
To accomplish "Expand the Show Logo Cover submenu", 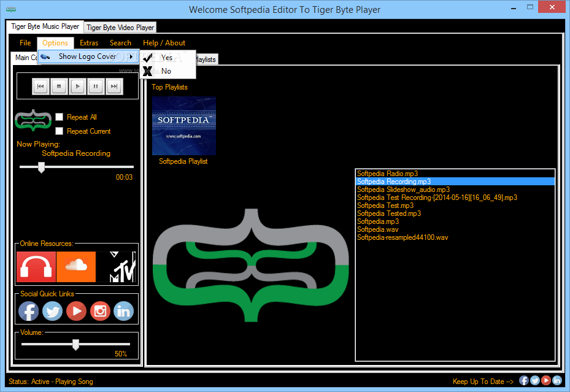I will 89,56.
